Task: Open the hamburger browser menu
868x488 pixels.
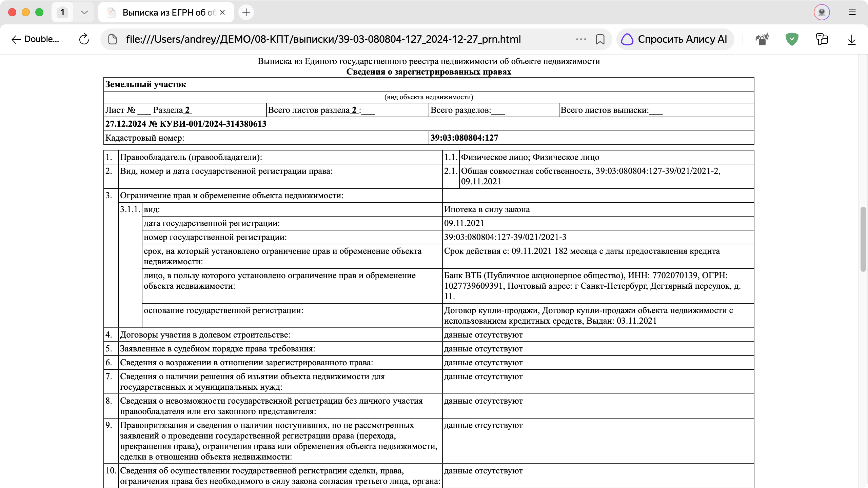Action: click(x=852, y=12)
